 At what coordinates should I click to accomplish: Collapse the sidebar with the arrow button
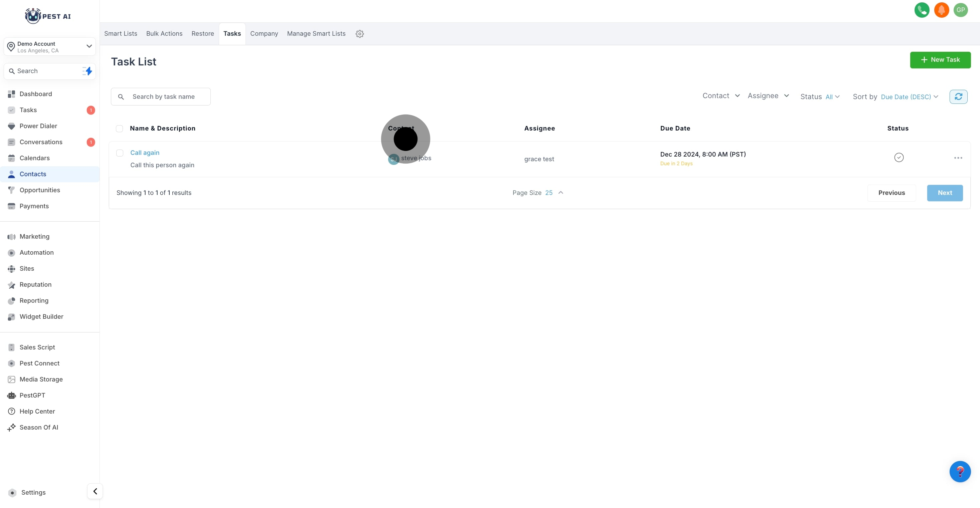coord(95,491)
